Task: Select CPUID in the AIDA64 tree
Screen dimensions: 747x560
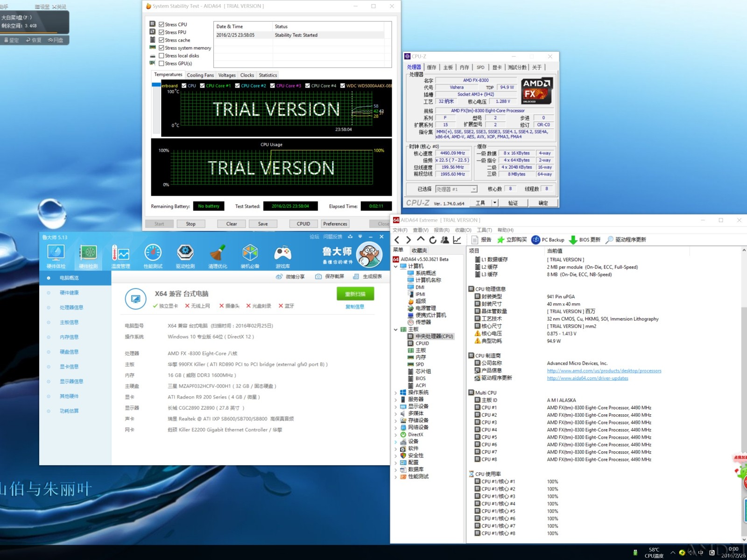Action: (x=422, y=343)
